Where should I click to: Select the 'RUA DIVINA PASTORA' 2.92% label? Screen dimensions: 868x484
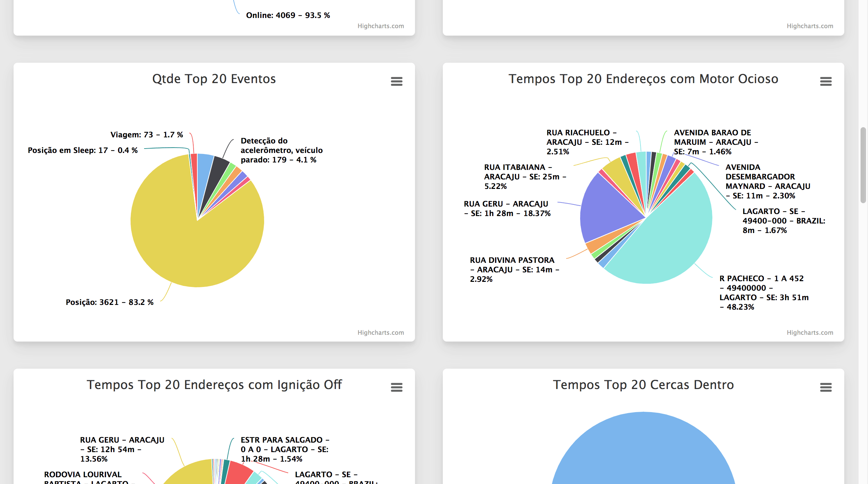pos(515,270)
